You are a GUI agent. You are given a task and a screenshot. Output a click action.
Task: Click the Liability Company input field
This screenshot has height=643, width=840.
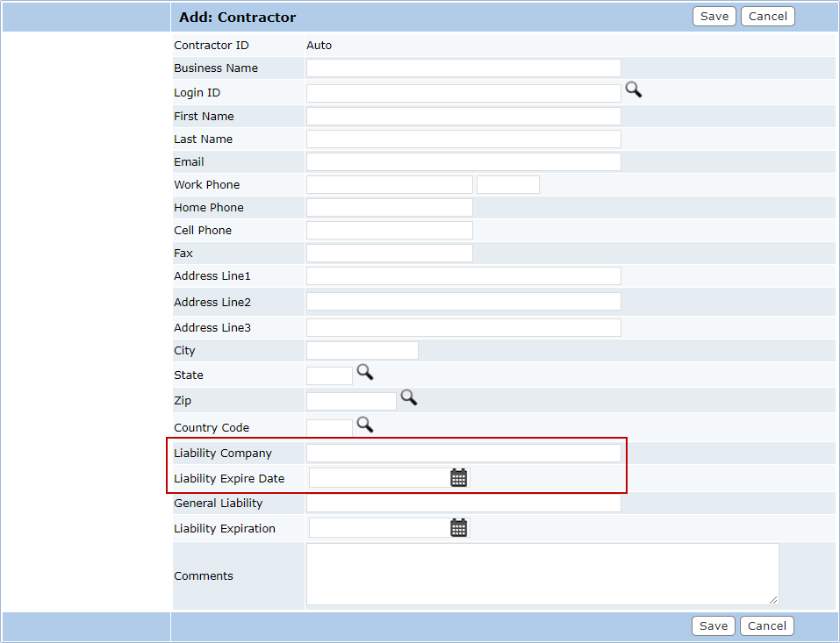pyautogui.click(x=463, y=454)
